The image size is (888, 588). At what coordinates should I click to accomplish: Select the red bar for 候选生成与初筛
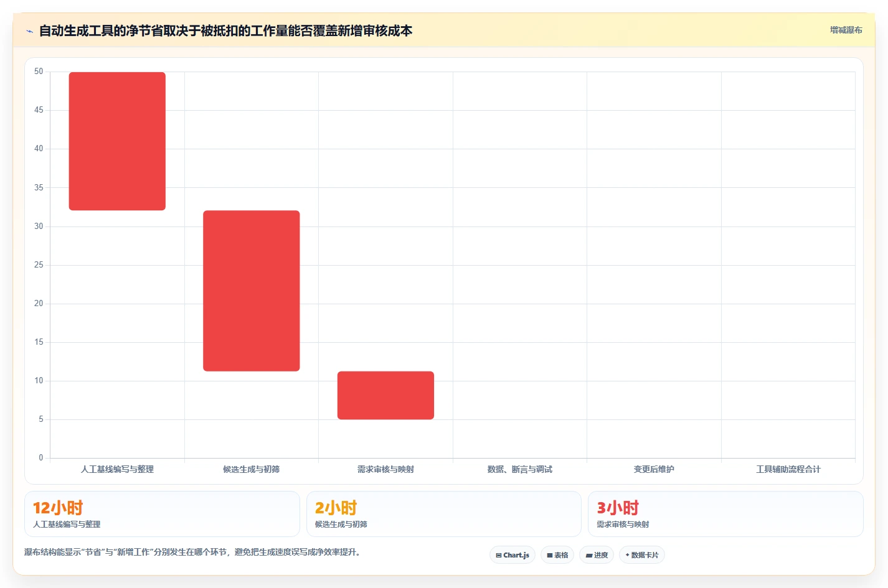252,291
